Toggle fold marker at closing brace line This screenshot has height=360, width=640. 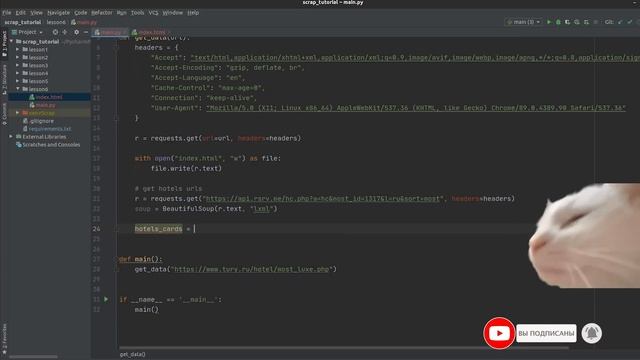(116, 118)
